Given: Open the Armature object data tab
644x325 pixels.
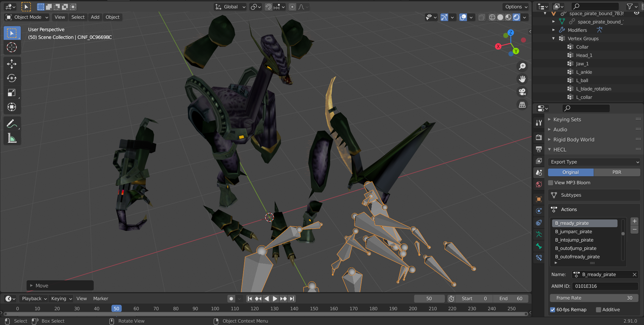Looking at the screenshot, I should 539,234.
